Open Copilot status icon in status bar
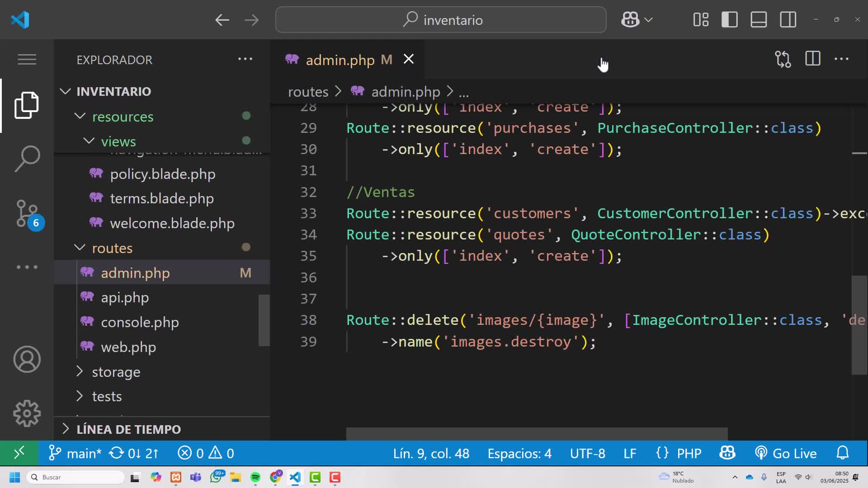This screenshot has height=488, width=868. pyautogui.click(x=727, y=453)
